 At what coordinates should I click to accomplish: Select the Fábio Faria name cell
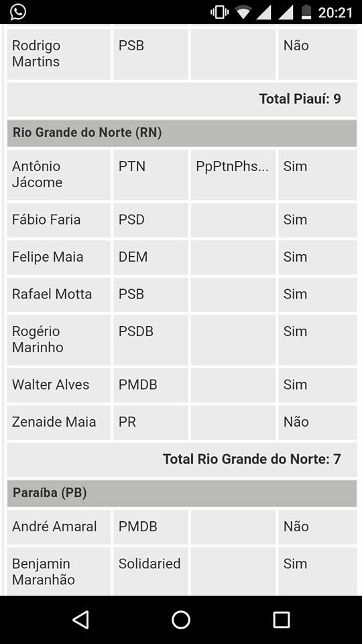[x=59, y=220]
